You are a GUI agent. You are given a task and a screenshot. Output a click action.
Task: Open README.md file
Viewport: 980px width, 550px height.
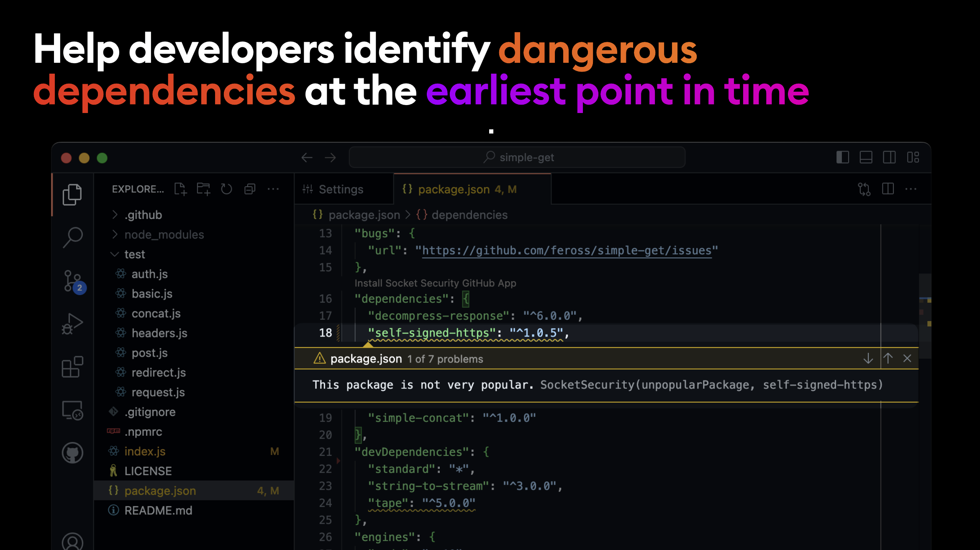coord(194,510)
